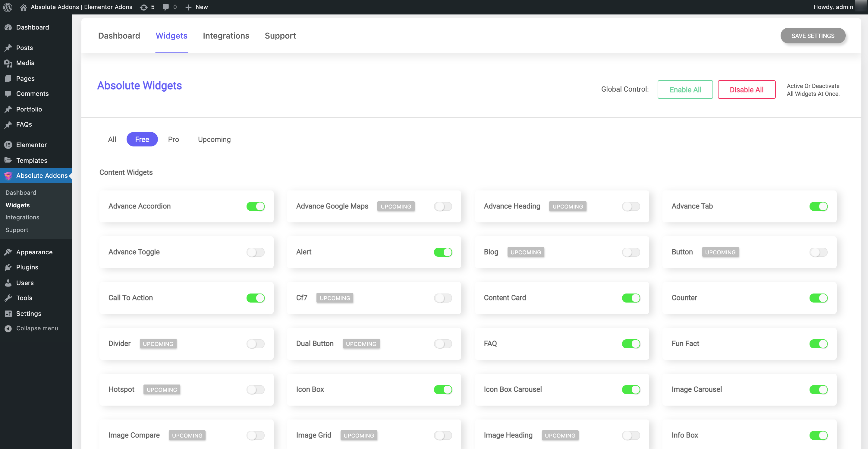
Task: Turn off Image Carousel widget
Action: point(819,389)
